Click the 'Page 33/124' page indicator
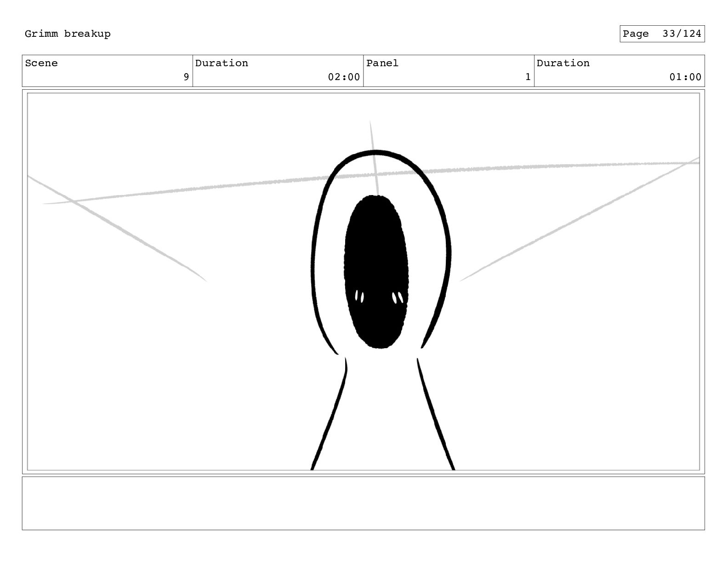The height and width of the screenshot is (563, 728). tap(662, 34)
